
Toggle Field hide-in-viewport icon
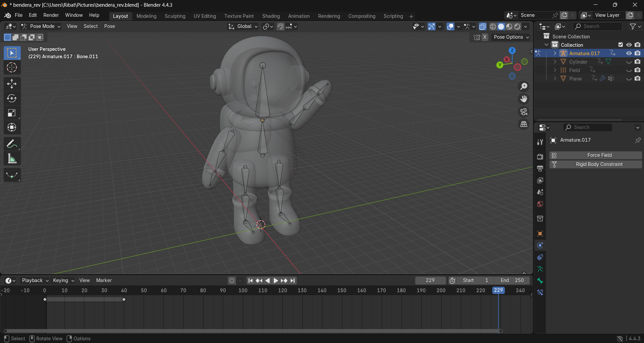pyautogui.click(x=629, y=70)
